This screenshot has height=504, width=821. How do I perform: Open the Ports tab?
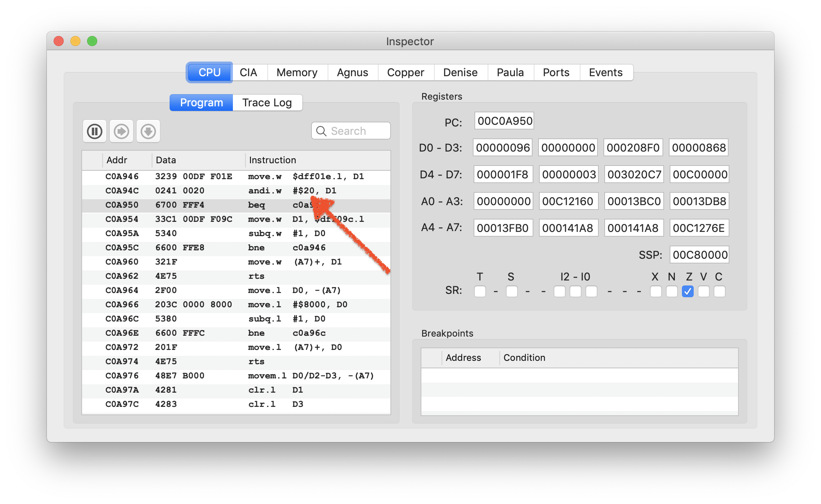[556, 72]
